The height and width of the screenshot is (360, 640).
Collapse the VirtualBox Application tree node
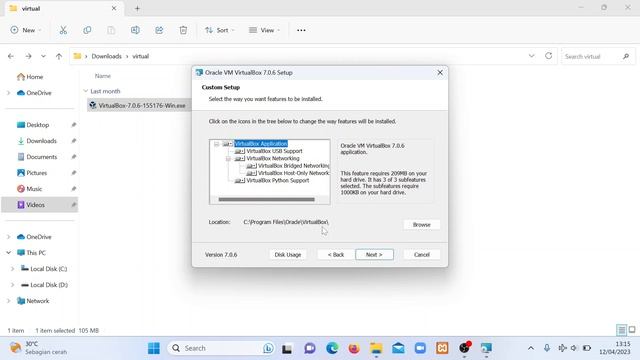tap(217, 144)
